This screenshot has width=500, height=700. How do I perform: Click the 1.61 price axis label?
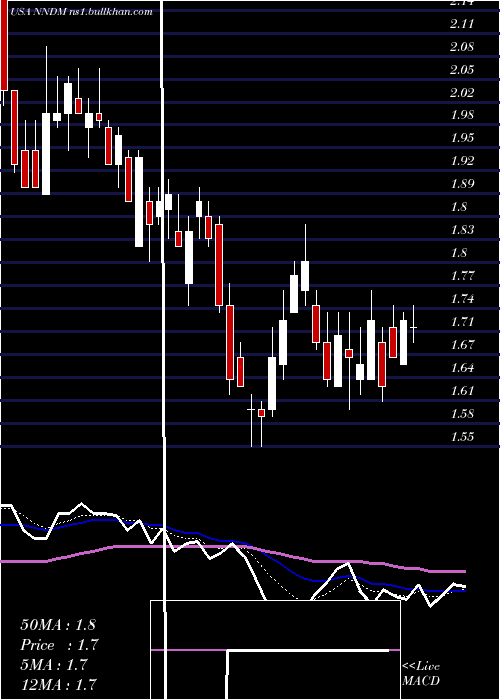coord(462,391)
